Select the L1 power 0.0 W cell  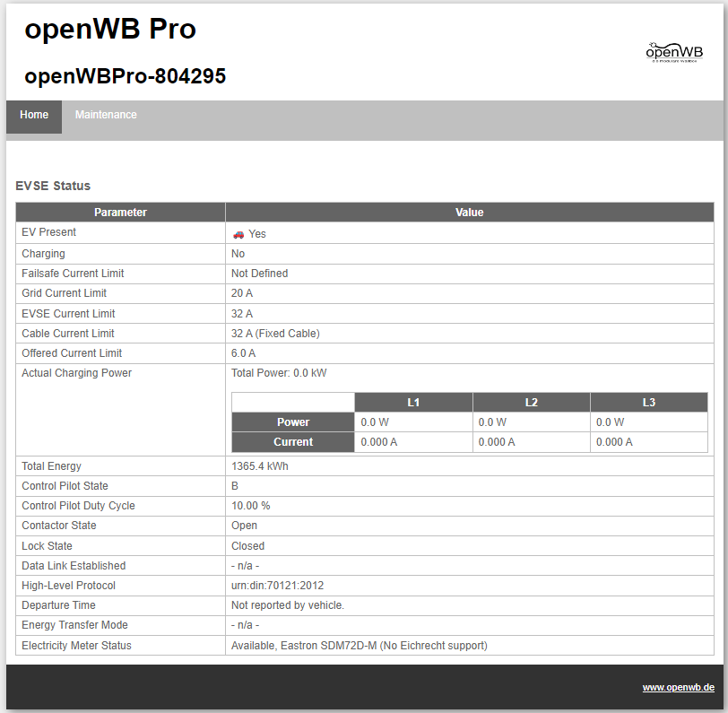[x=413, y=422]
